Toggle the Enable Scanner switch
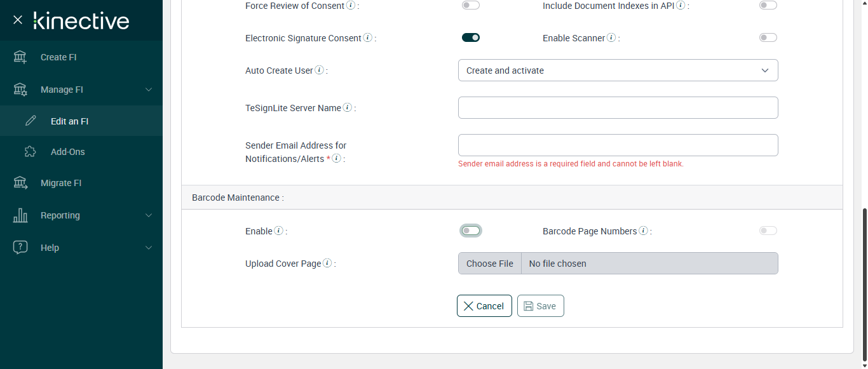This screenshot has width=868, height=369. click(768, 38)
